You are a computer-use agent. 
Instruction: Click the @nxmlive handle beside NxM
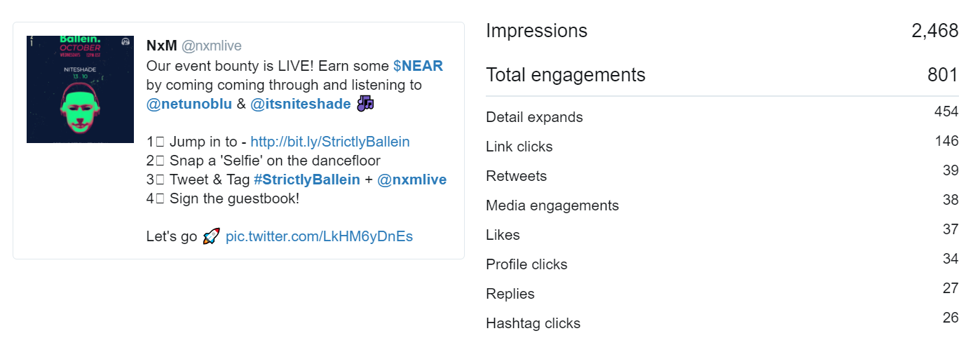[212, 46]
